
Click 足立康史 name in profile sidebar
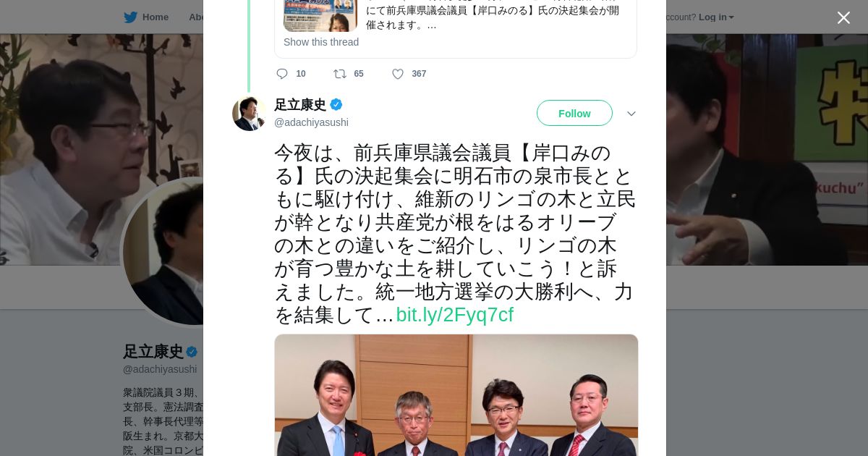153,352
